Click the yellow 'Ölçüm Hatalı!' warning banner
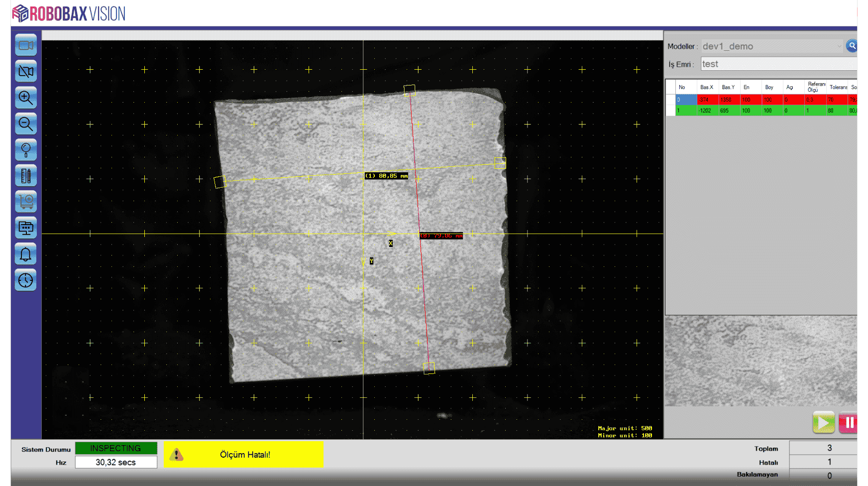 pyautogui.click(x=244, y=455)
